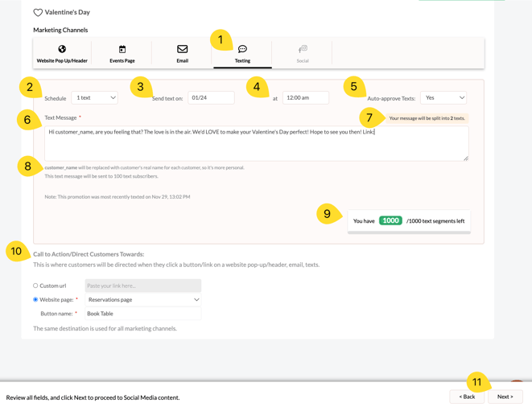Open the Schedule '1 text' dropdown
This screenshot has width=532, height=407.
[x=95, y=98]
